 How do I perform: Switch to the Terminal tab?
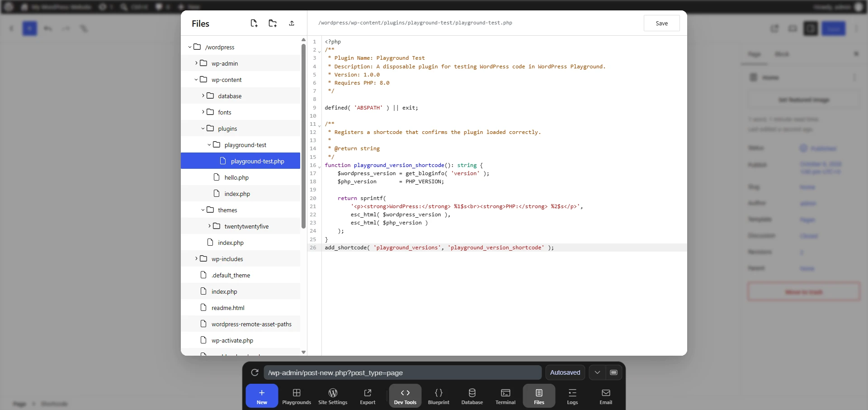[x=505, y=396]
